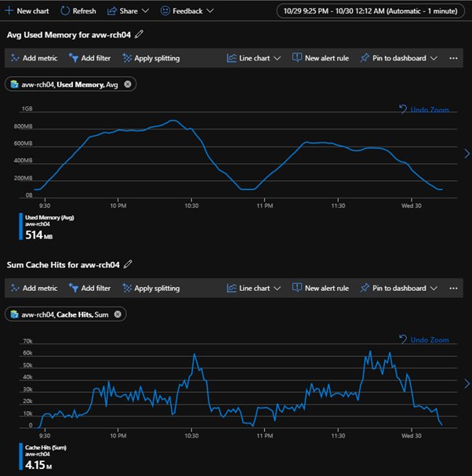472x476 pixels.
Task: Pin Used Memory chart to dashboard
Action: [x=398, y=58]
